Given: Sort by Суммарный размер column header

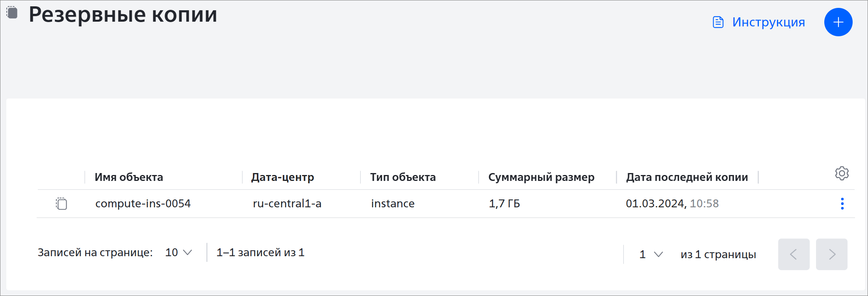Looking at the screenshot, I should [541, 177].
